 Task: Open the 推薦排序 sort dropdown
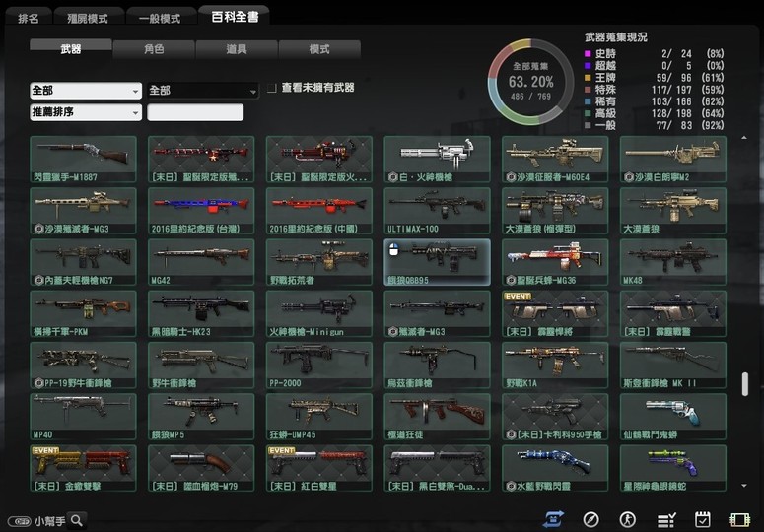[86, 112]
